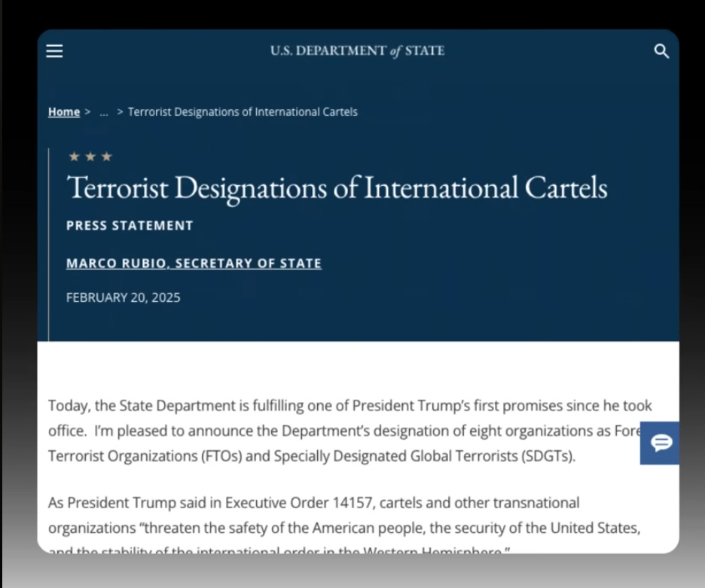Open Marco Rubio, Secretary of State link
The image size is (705, 588).
pyautogui.click(x=194, y=264)
